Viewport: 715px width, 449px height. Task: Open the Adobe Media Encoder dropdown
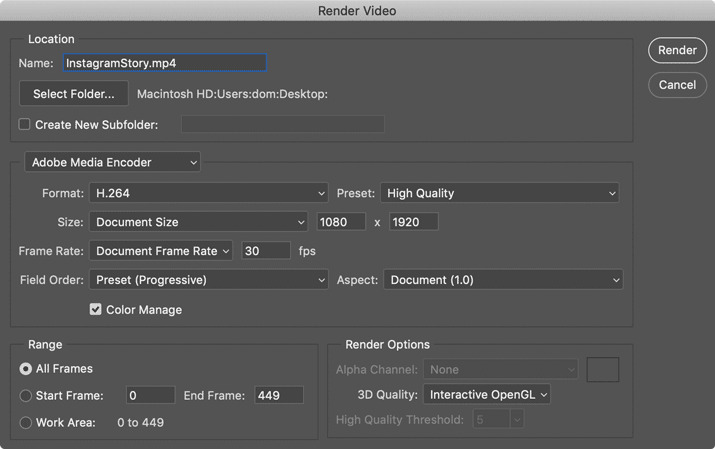113,162
